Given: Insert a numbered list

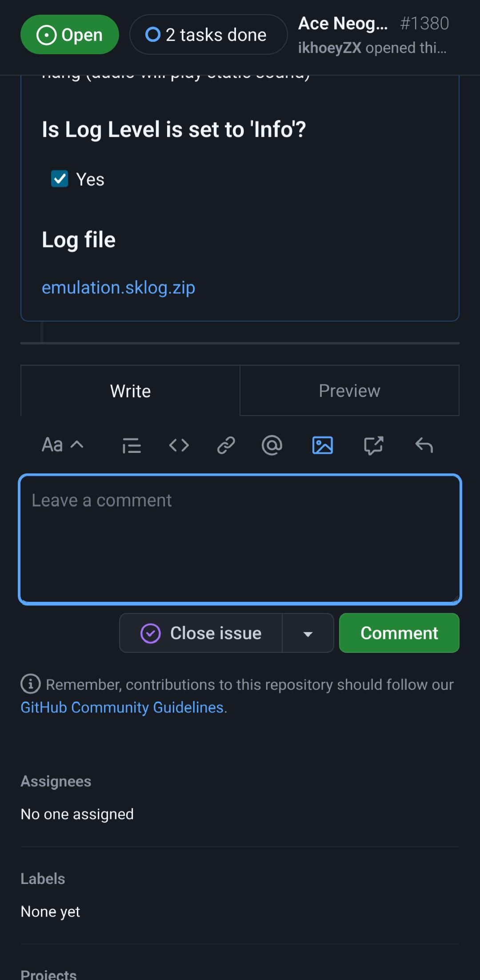Looking at the screenshot, I should pos(132,445).
